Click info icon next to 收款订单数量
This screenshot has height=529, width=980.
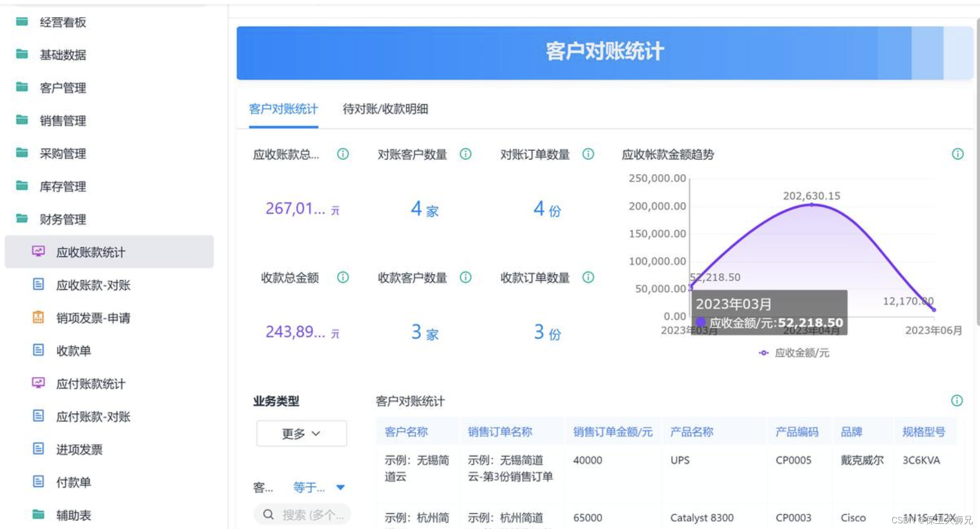(588, 277)
